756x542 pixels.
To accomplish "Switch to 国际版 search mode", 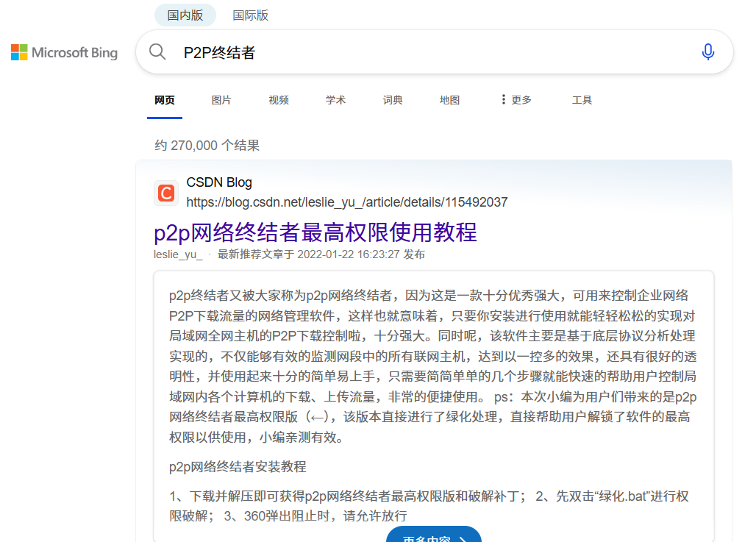I will click(x=250, y=15).
